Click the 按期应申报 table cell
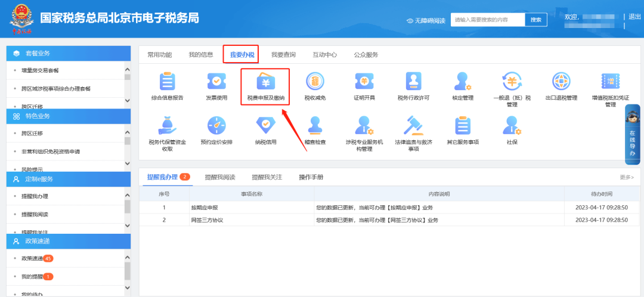The image size is (644, 297). (x=252, y=208)
